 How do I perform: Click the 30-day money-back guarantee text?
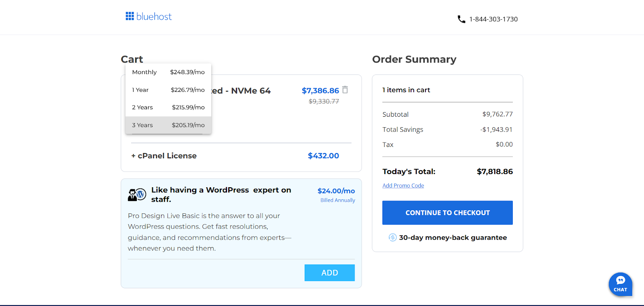[453, 238]
